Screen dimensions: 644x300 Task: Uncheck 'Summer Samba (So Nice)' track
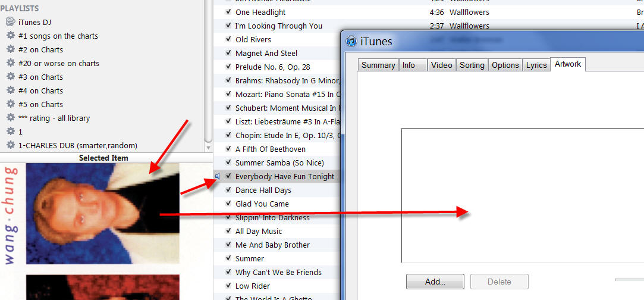(x=228, y=162)
